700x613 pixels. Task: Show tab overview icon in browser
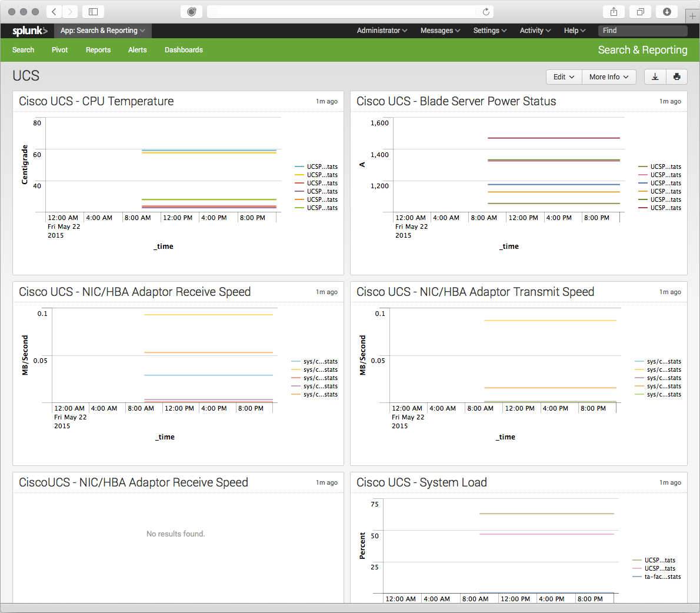[x=640, y=12]
